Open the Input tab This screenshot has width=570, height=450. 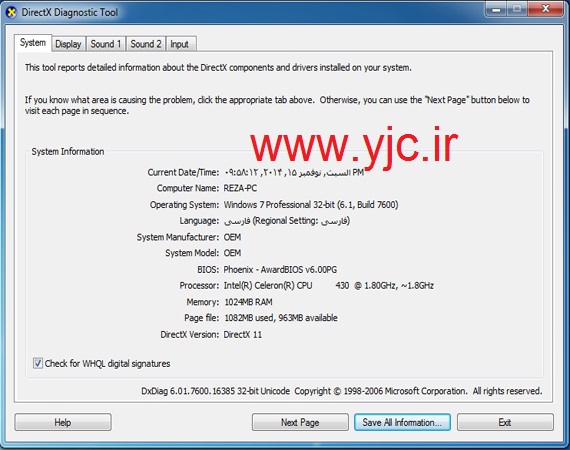[180, 44]
